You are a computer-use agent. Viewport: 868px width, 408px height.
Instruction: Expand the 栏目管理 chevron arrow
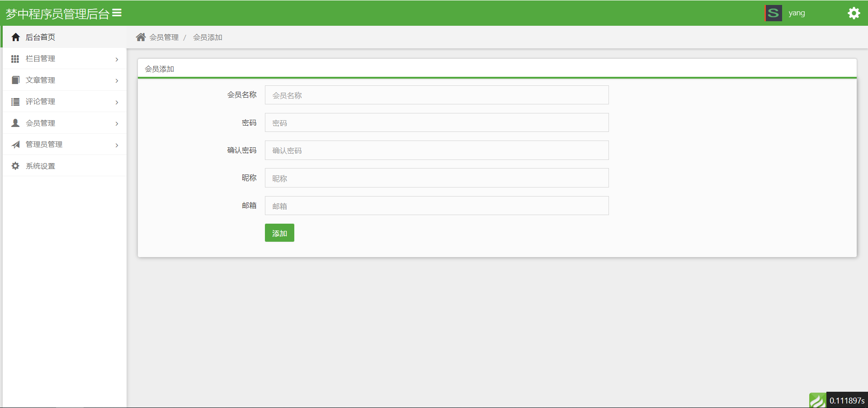pos(117,59)
